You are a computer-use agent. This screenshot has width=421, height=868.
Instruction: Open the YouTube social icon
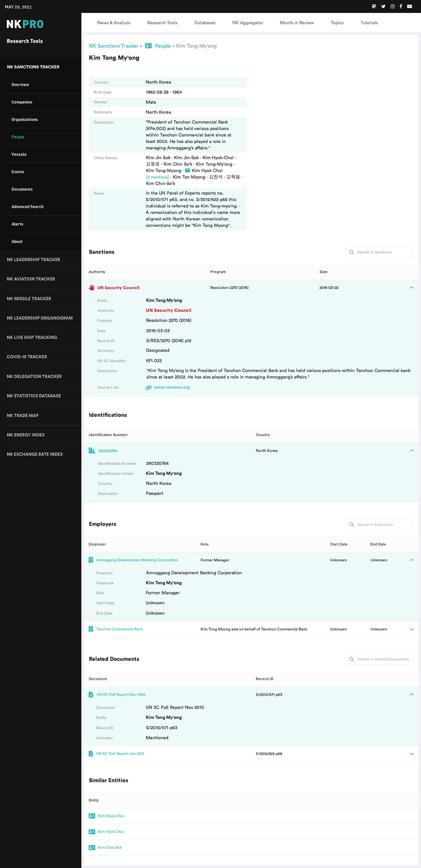click(409, 6)
